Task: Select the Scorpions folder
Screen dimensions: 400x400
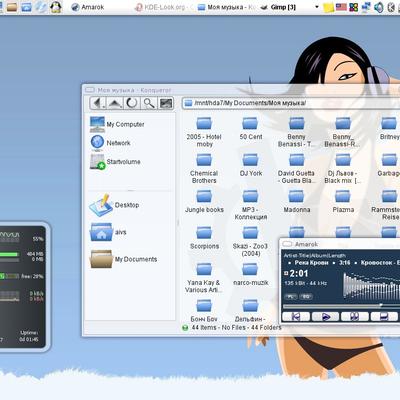Action: [x=204, y=238]
